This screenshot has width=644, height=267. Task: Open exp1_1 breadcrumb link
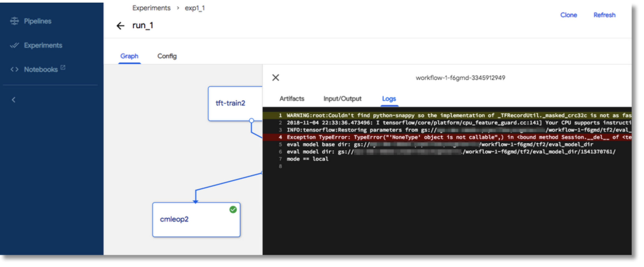[195, 8]
